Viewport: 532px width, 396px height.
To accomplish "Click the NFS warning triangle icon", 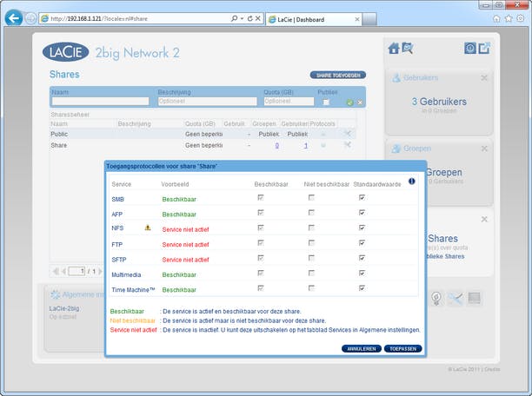I will [148, 228].
